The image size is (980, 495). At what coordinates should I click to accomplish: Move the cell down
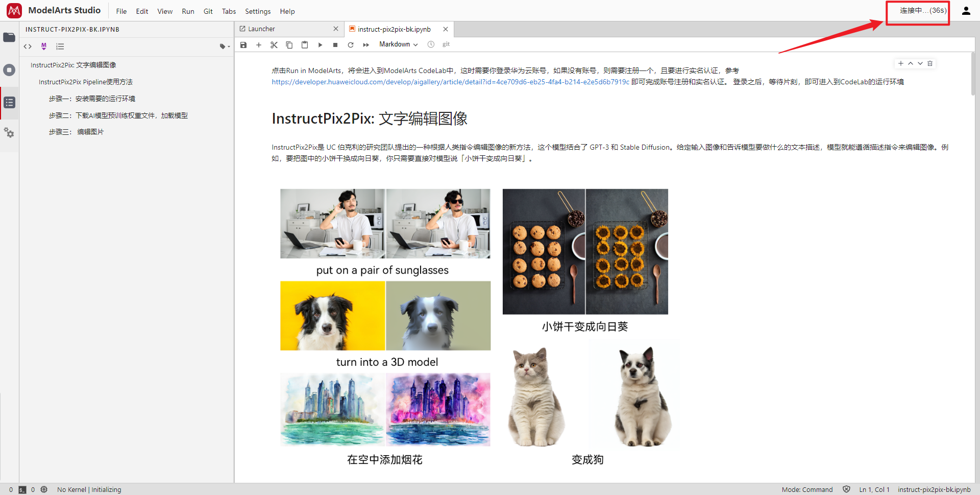click(920, 63)
